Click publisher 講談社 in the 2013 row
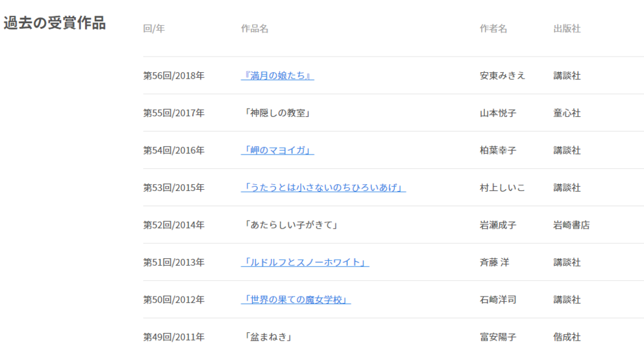 [567, 262]
